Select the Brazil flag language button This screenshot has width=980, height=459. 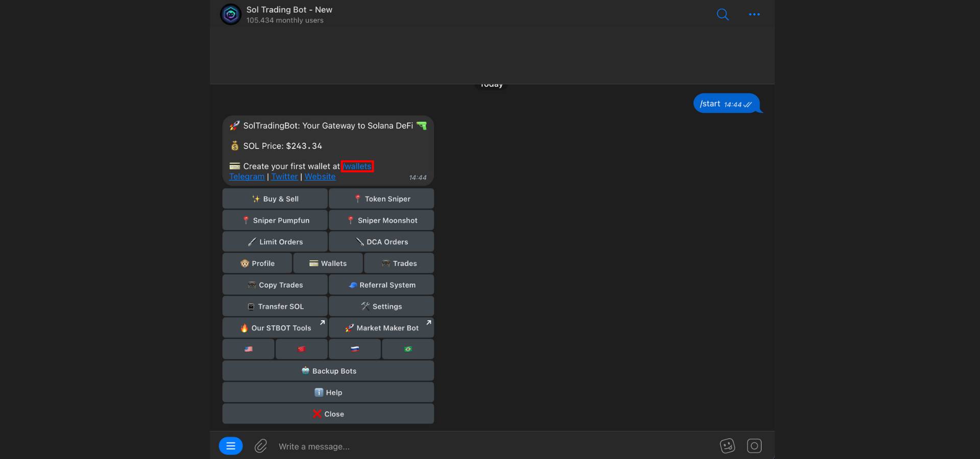[408, 349]
